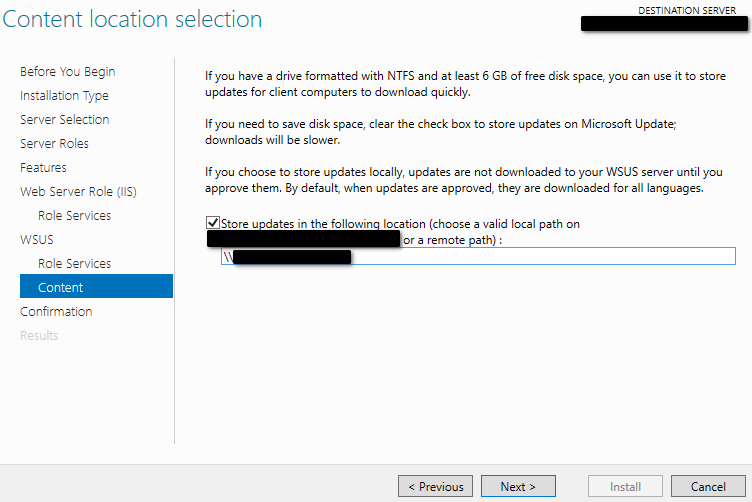Click the paragraph about saving disk space
Viewport: 752px width, 502px height.
(x=440, y=132)
